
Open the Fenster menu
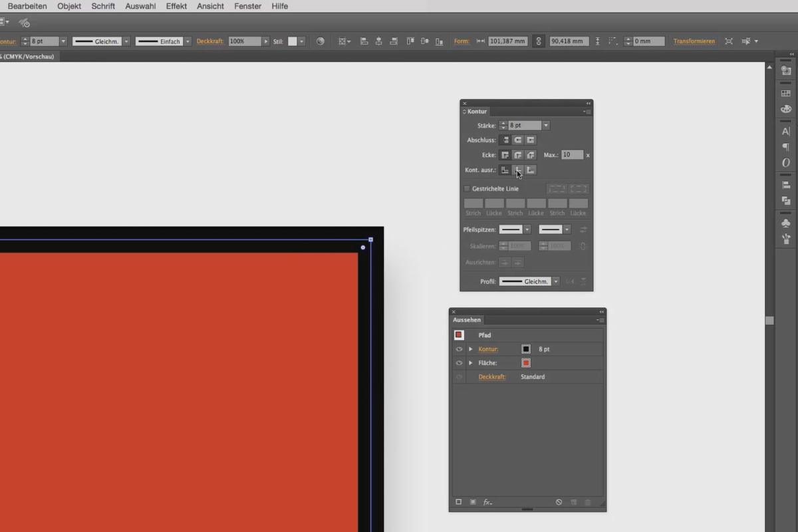pos(247,6)
